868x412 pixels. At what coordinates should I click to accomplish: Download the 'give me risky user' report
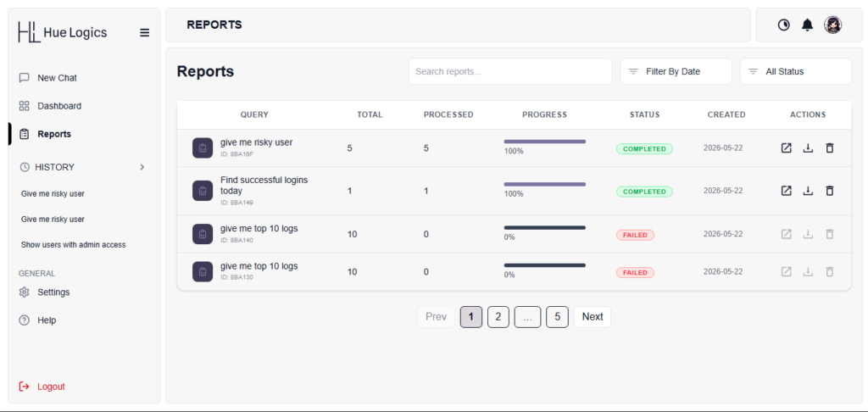point(808,148)
